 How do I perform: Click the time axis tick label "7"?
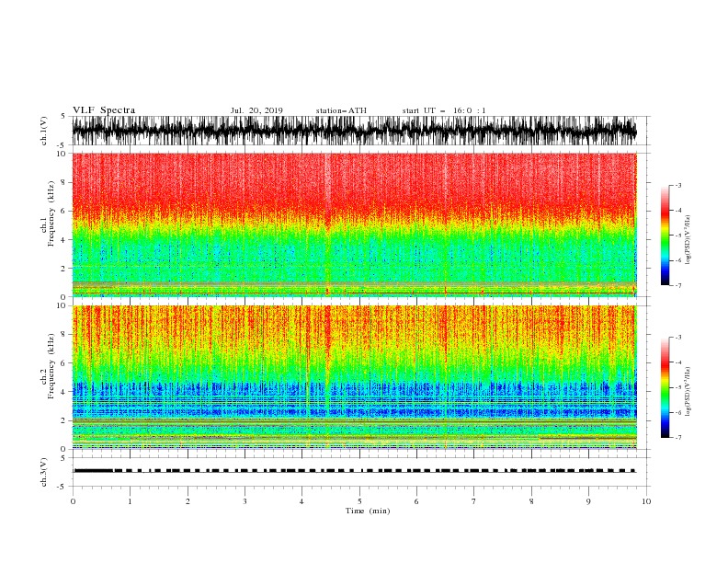(474, 501)
